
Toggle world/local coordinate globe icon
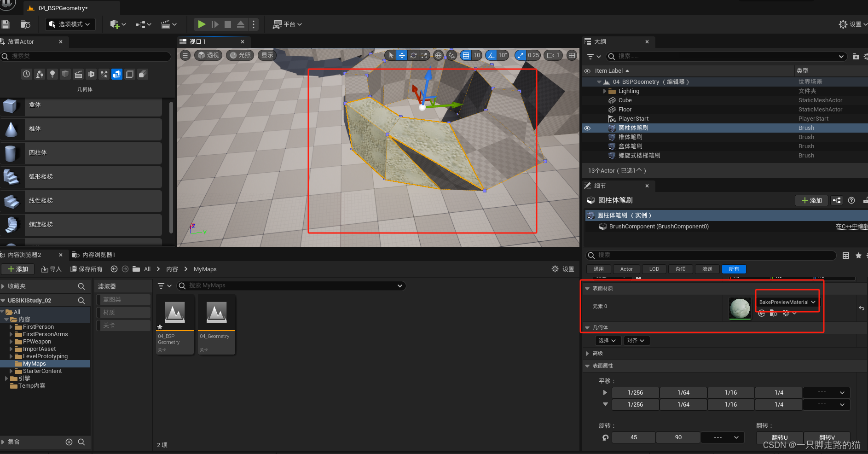tap(439, 55)
